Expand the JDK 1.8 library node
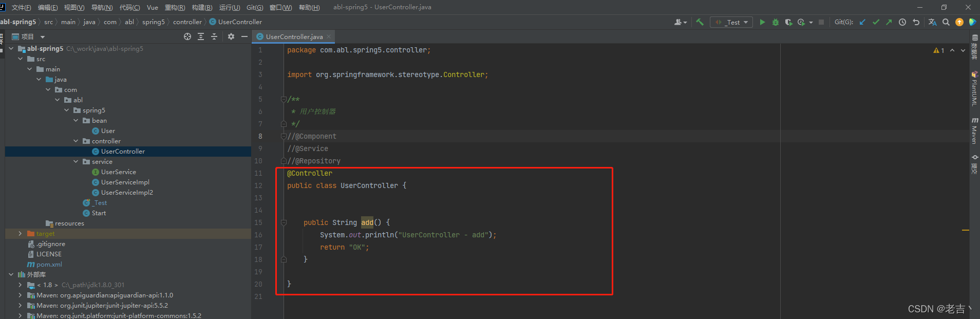 point(20,285)
